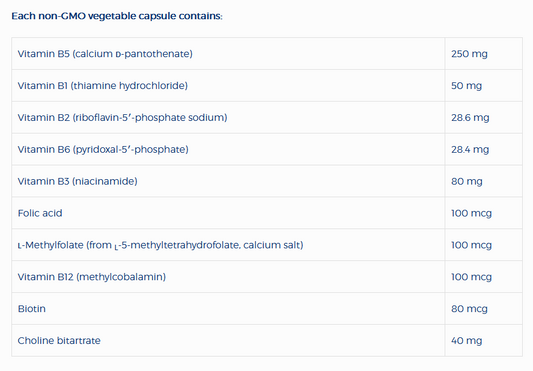Click the heading 'Each non-GMO vegetable capsule contains'
This screenshot has width=533, height=371.
coord(117,16)
